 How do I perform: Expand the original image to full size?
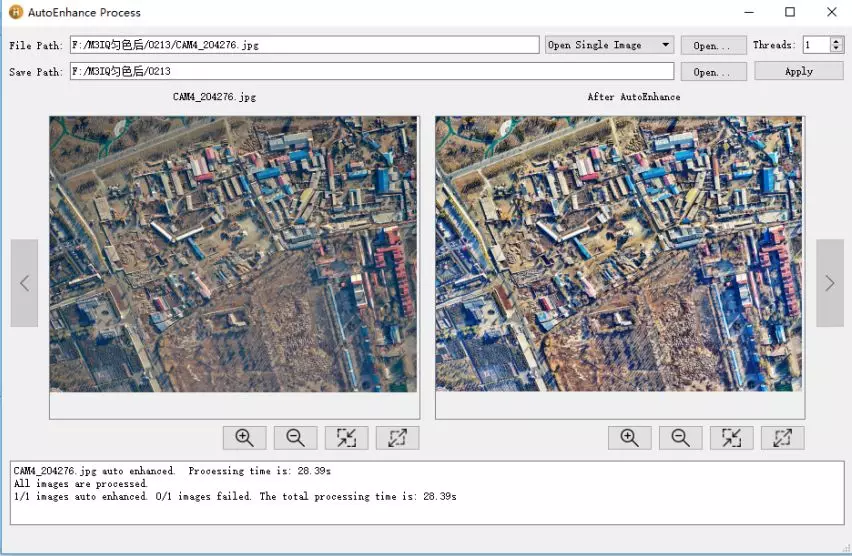click(397, 438)
